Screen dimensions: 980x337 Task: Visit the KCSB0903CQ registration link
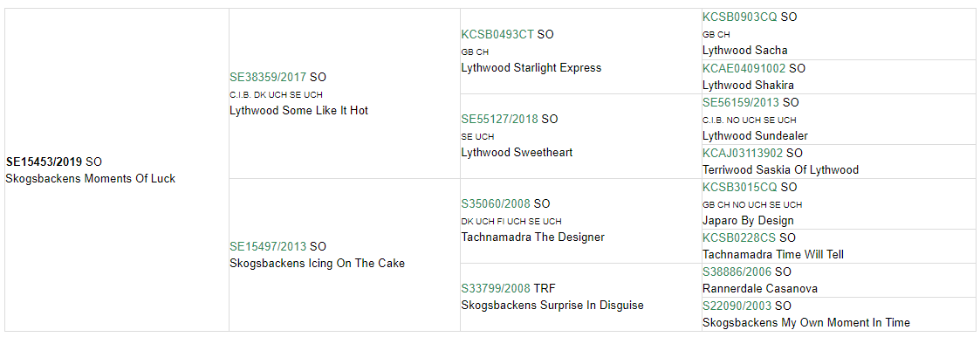(x=740, y=17)
